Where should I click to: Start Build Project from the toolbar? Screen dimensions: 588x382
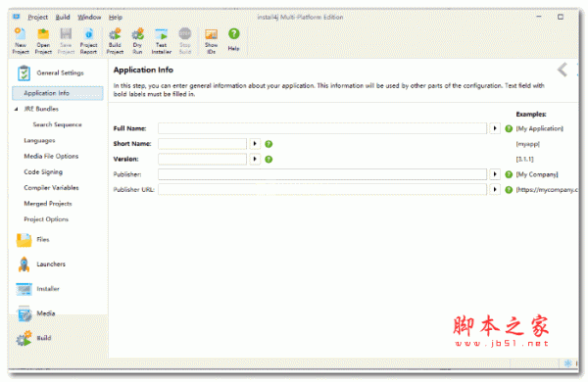pyautogui.click(x=115, y=41)
